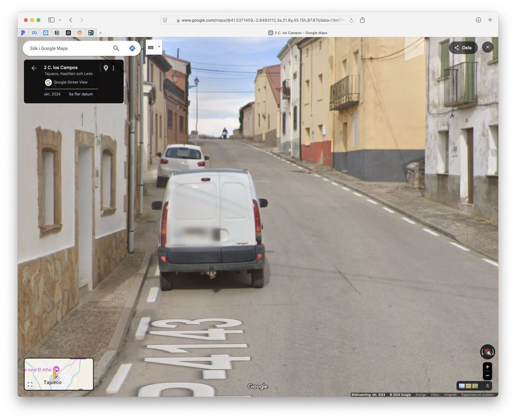Zoom out with the minus button
Image resolution: width=516 pixels, height=420 pixels.
[x=487, y=376]
